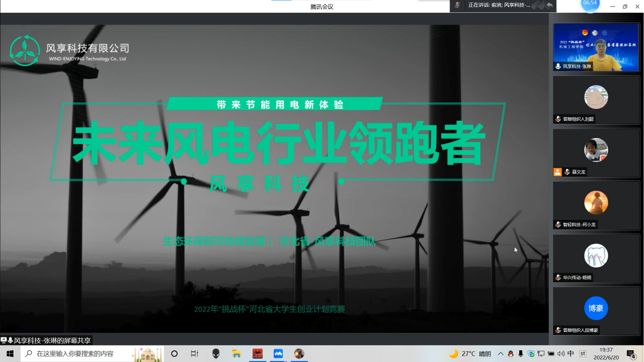Toggle 中 input language indicator
Viewport: 644px width, 362px height.
[x=571, y=354]
